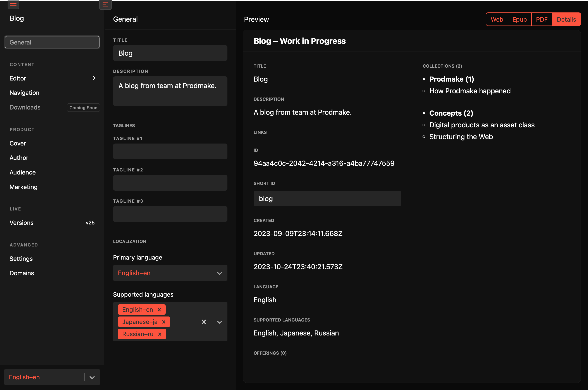588x390 pixels.
Task: Go to Versions in the sidebar
Action: click(x=21, y=223)
